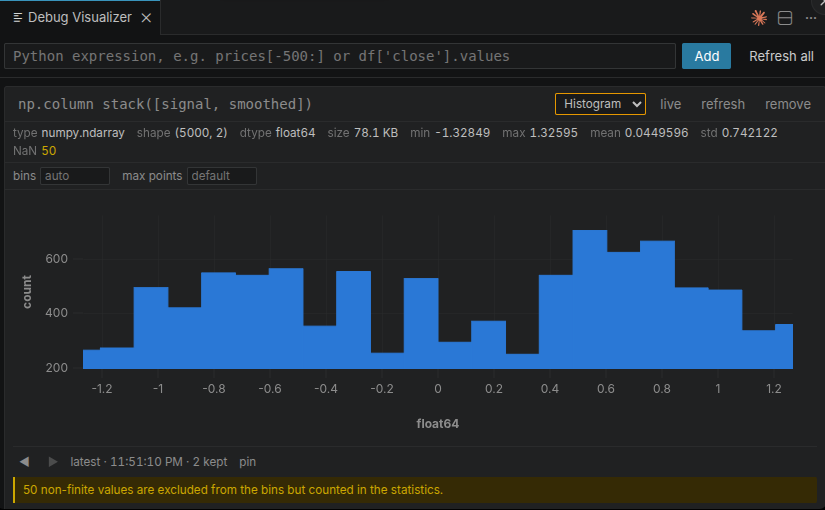825x510 pixels.
Task: Click the Add button
Action: coord(706,56)
